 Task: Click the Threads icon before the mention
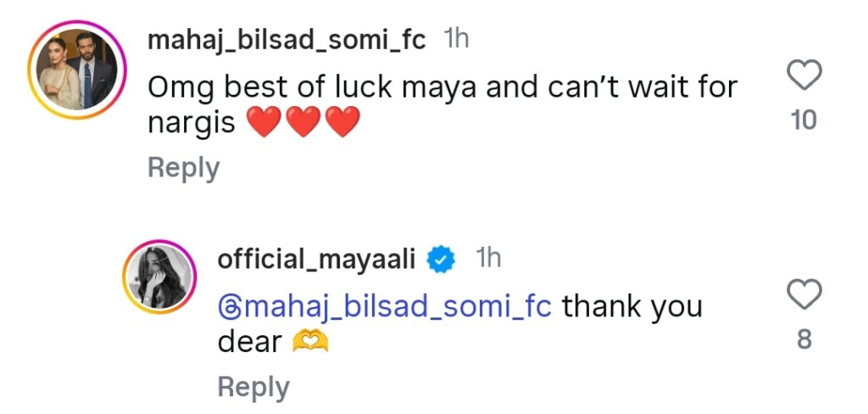tap(227, 305)
